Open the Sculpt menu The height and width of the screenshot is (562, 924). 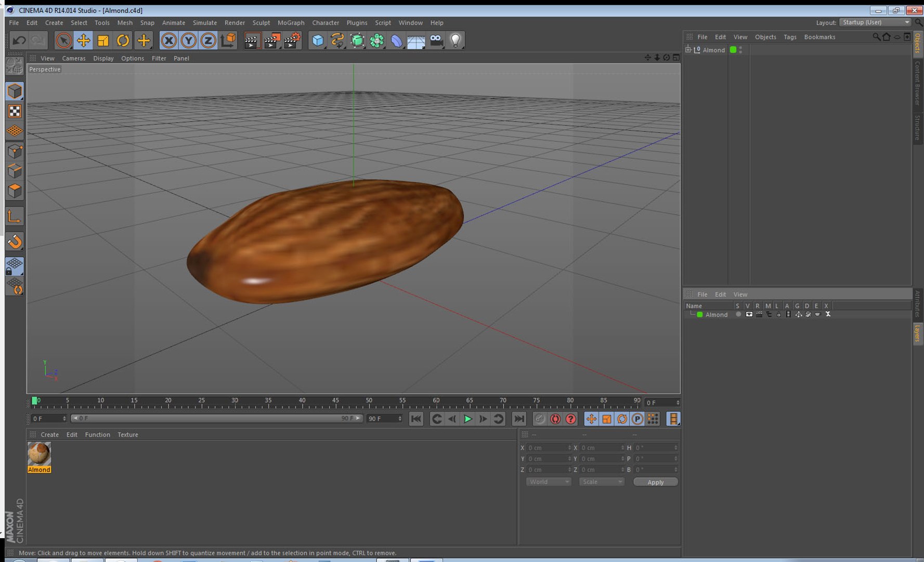pos(261,23)
